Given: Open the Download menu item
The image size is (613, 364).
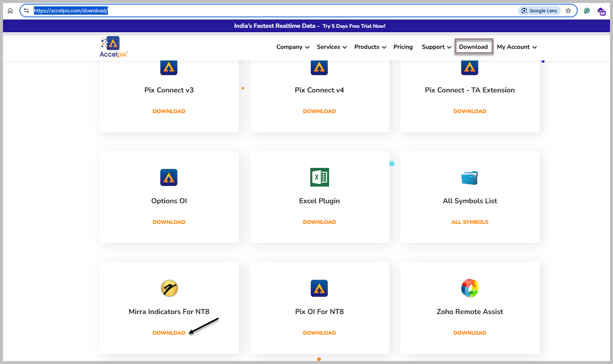Looking at the screenshot, I should [x=473, y=47].
